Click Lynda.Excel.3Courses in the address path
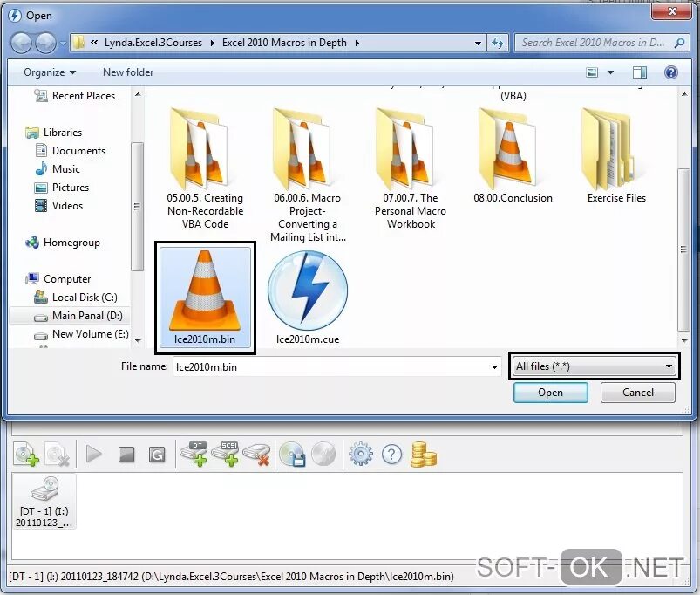This screenshot has width=700, height=595. click(x=153, y=43)
